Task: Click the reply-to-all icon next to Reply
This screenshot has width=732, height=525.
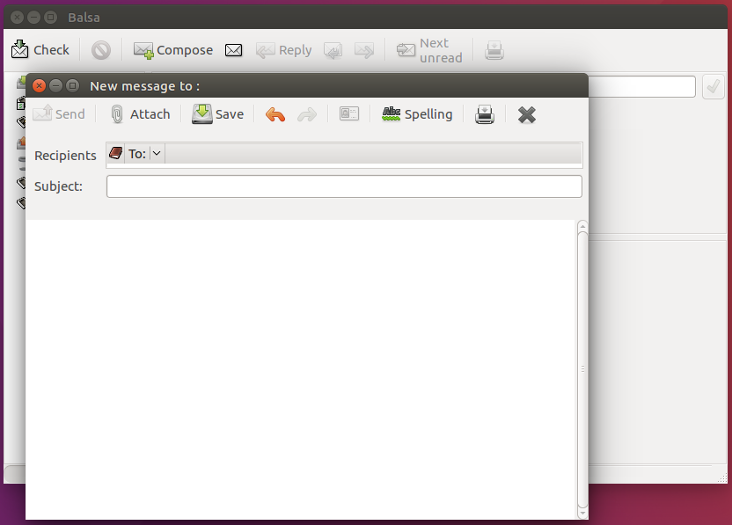Action: [x=333, y=50]
